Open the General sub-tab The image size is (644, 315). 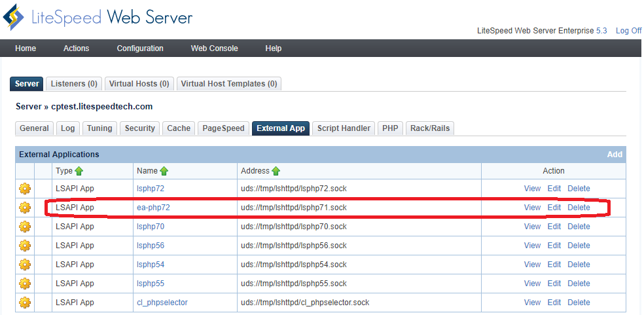tap(34, 128)
